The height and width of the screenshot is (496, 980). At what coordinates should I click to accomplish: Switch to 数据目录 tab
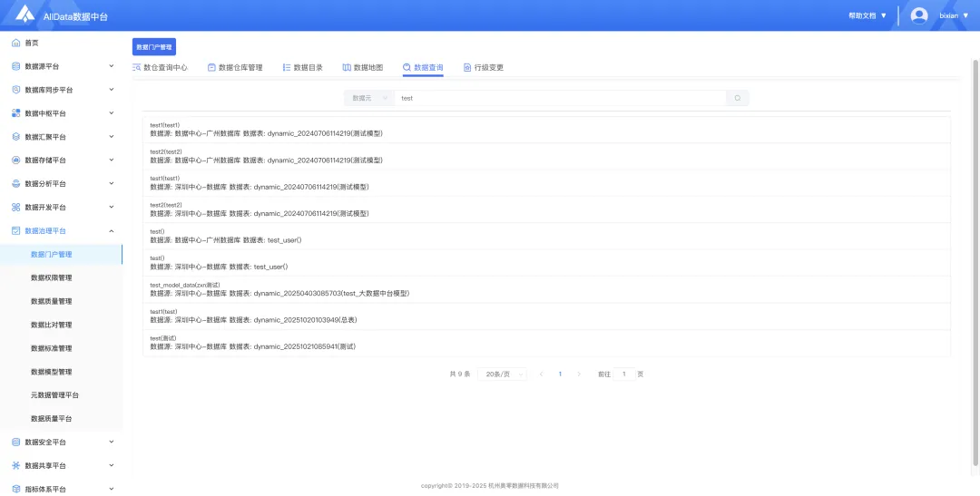point(302,67)
